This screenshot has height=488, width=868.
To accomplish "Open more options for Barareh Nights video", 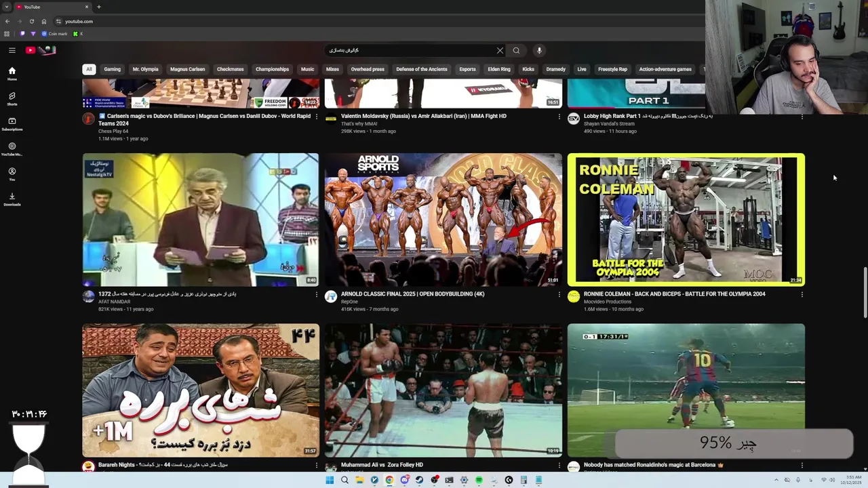I will [316, 466].
